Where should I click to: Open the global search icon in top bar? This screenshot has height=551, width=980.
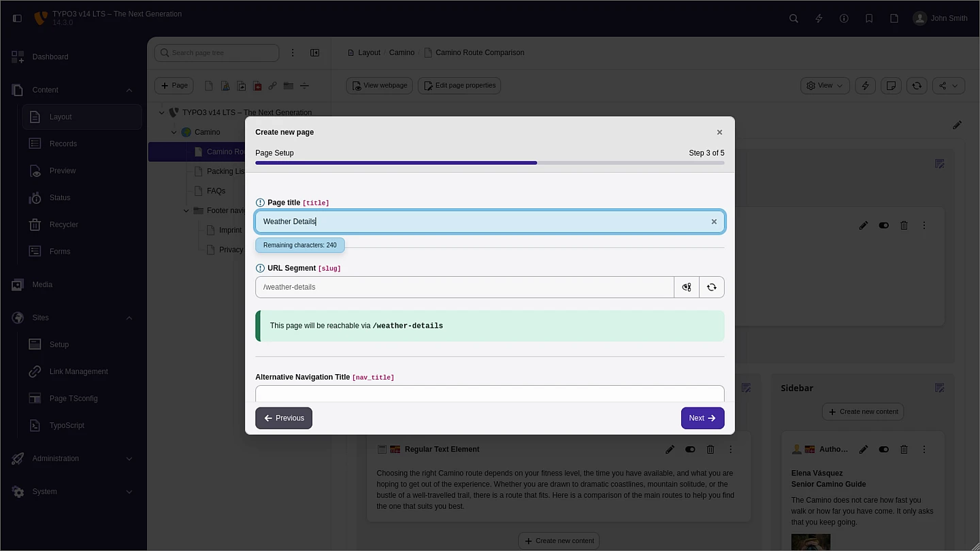click(794, 18)
